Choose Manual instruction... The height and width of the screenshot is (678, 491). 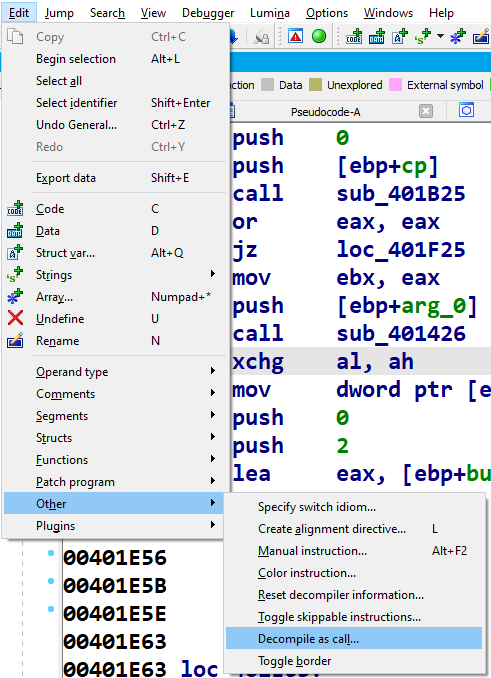(354, 551)
